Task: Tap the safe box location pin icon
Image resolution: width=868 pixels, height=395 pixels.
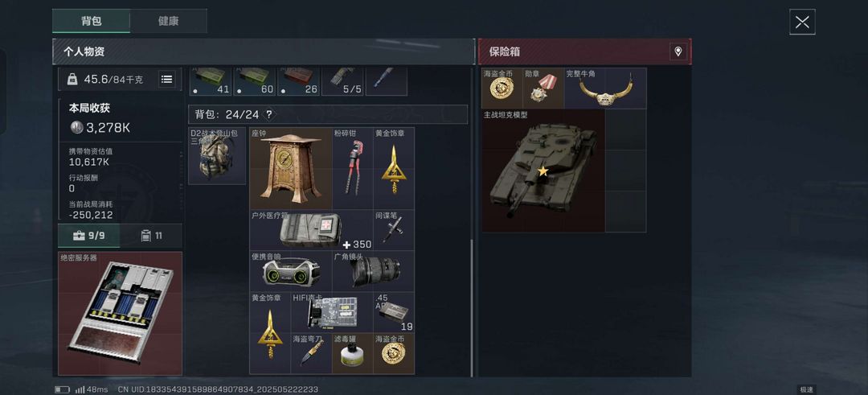Action: [678, 52]
